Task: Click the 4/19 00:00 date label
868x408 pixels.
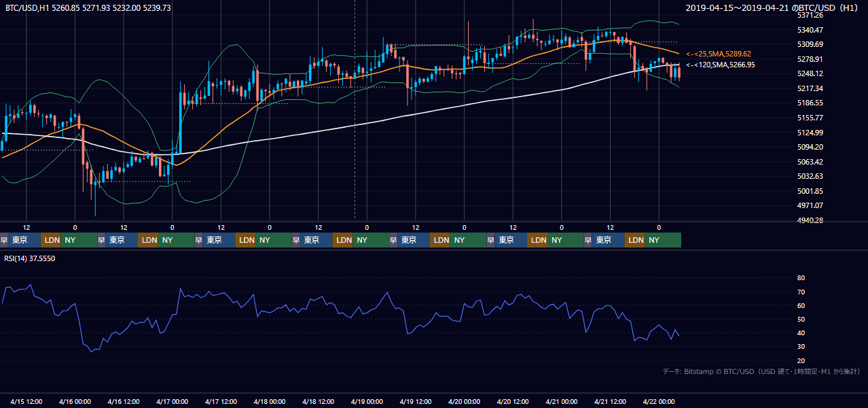Action: click(367, 401)
